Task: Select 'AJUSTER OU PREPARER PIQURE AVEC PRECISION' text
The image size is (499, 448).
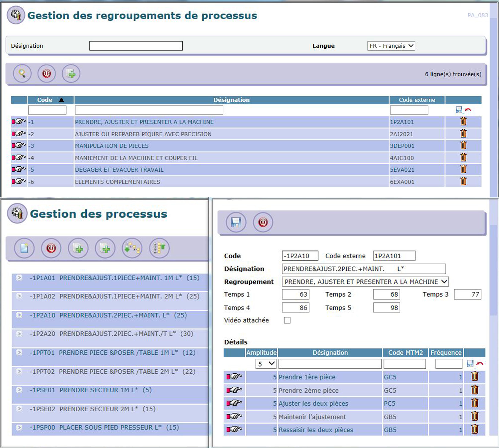Action: [x=143, y=134]
